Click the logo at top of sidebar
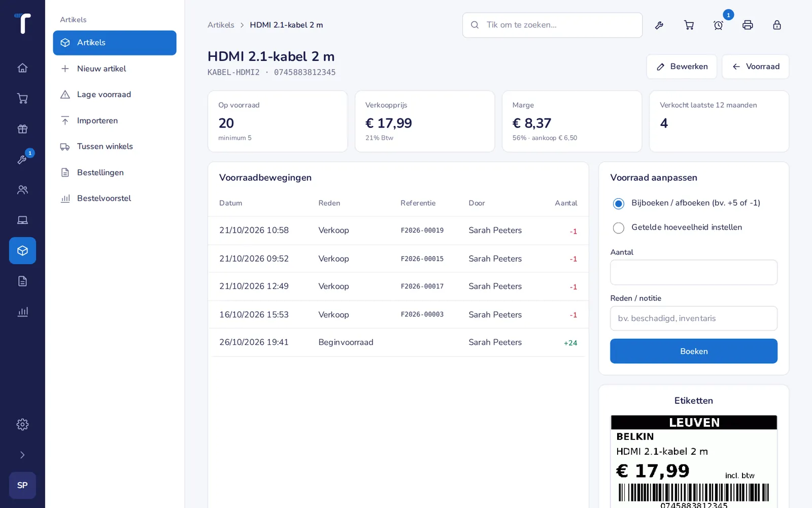This screenshot has width=812, height=508. tap(22, 23)
